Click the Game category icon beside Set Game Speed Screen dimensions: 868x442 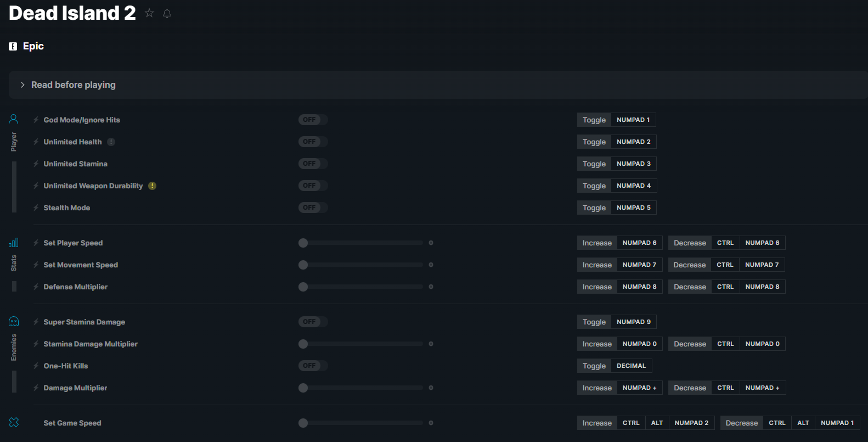pyautogui.click(x=14, y=422)
